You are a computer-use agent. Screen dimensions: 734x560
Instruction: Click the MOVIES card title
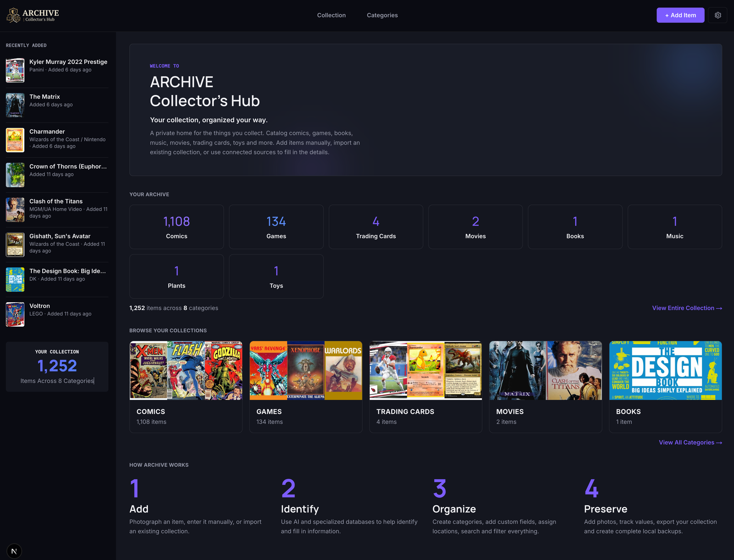(510, 412)
